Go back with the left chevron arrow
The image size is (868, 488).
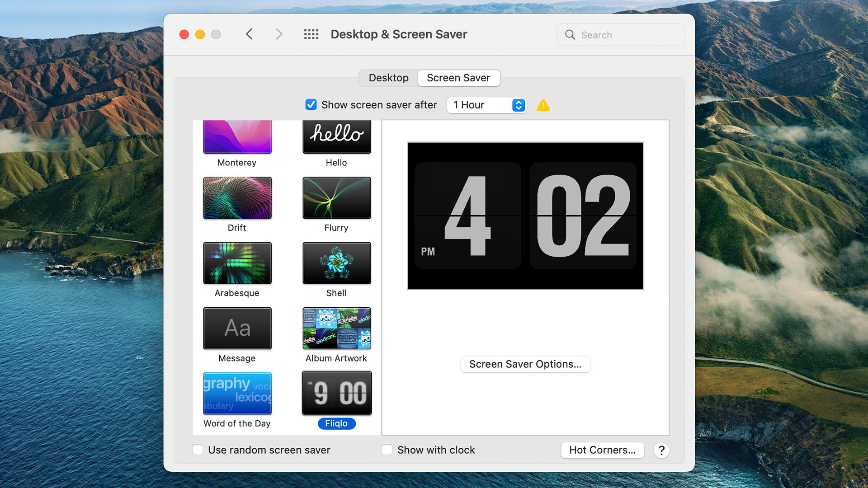(x=249, y=34)
